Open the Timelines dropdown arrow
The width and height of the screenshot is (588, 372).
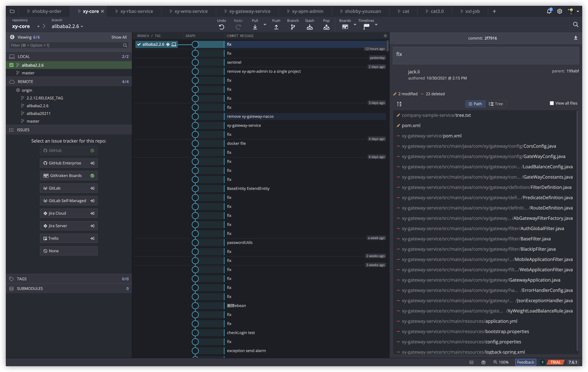[x=376, y=25]
